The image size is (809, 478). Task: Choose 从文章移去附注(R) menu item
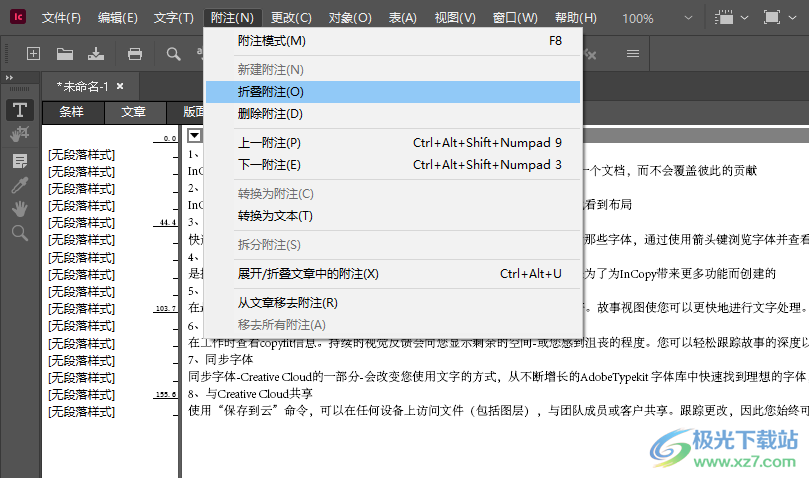pos(393,302)
